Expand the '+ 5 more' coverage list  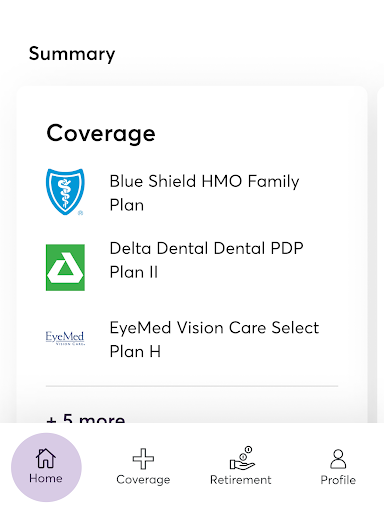click(x=86, y=418)
